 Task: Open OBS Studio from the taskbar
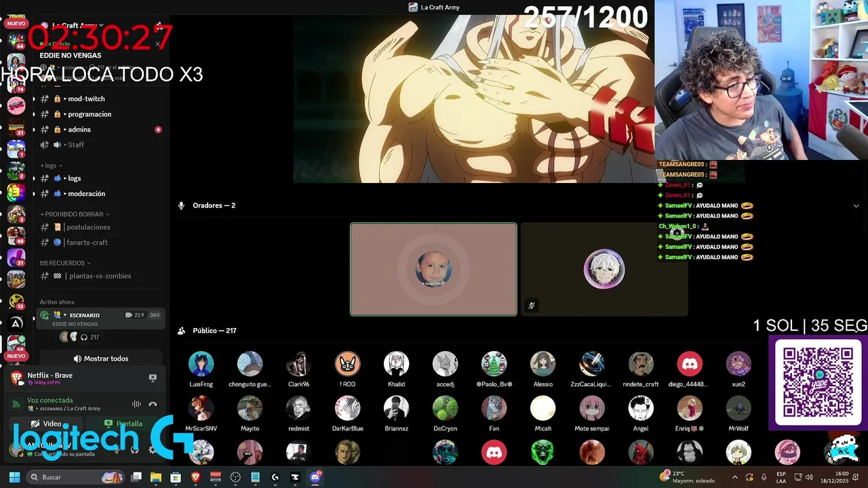pyautogui.click(x=235, y=477)
